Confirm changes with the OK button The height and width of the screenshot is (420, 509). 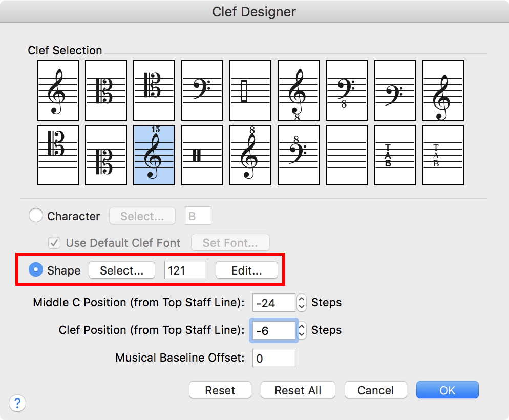447,390
